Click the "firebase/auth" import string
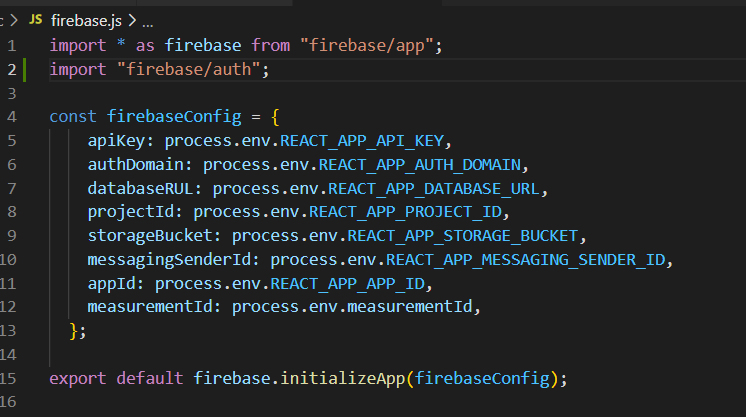 point(188,69)
